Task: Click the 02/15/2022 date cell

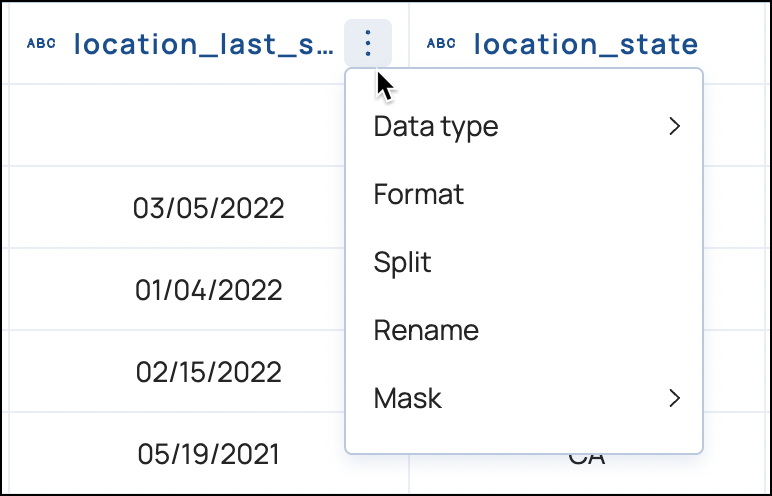Action: click(208, 372)
